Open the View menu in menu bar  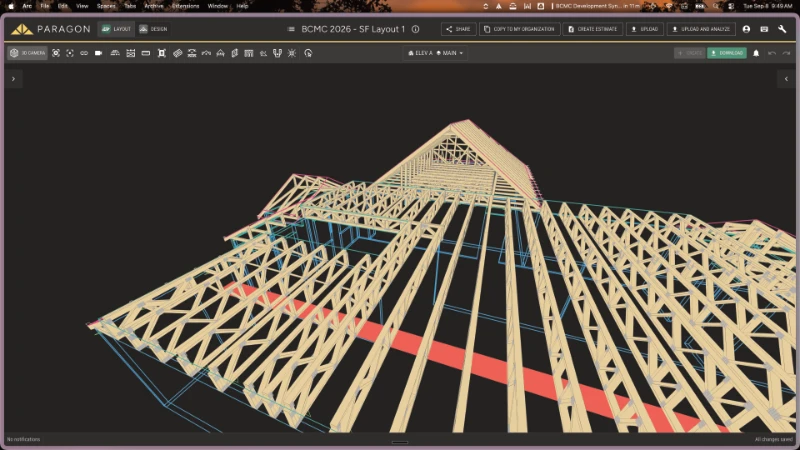(82, 6)
